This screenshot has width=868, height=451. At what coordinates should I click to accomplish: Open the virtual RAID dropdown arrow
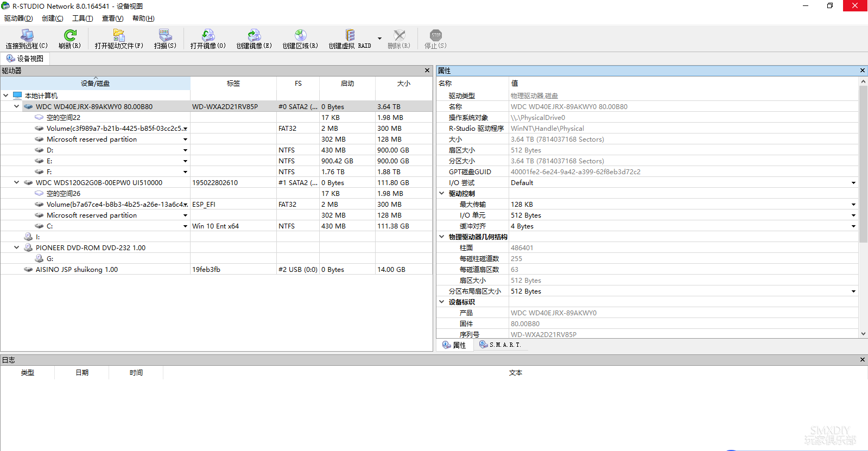click(x=379, y=39)
